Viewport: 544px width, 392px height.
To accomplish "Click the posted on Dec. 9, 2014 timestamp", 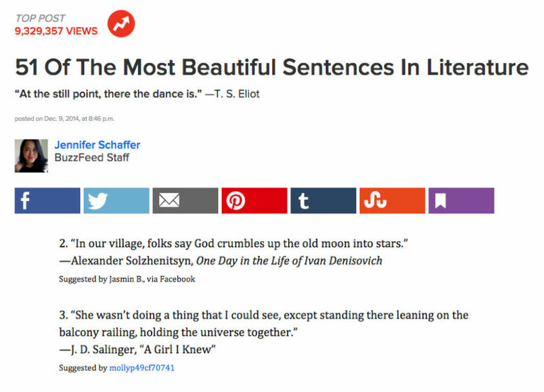I will pos(64,117).
